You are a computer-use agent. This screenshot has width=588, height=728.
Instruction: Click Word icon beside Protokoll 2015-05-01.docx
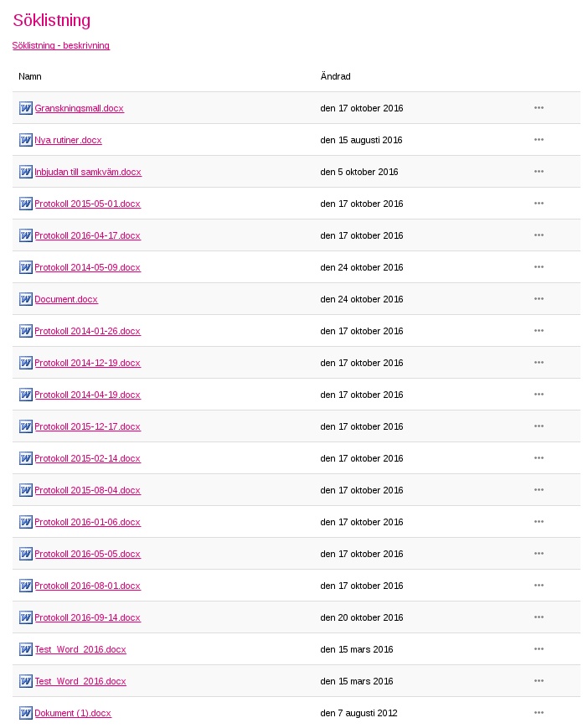(25, 204)
